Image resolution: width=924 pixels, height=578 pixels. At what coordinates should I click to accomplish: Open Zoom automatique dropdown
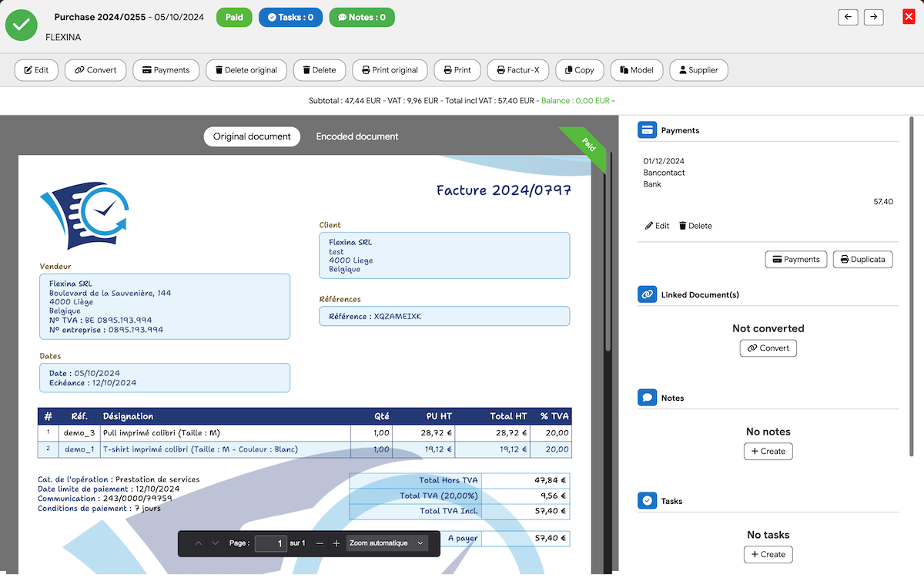(x=387, y=543)
